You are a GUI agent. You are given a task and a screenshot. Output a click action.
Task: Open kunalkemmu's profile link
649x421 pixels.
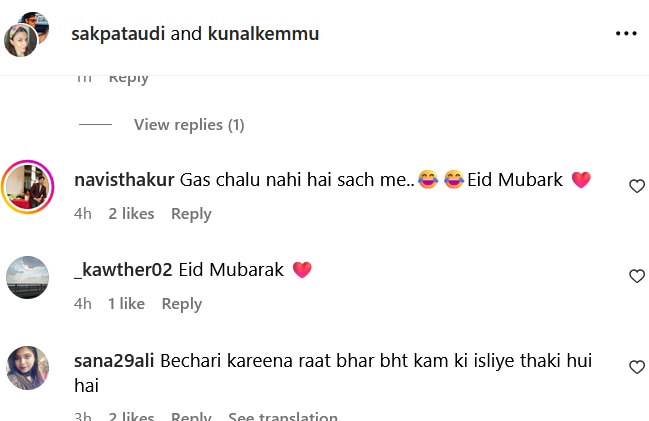coord(263,34)
